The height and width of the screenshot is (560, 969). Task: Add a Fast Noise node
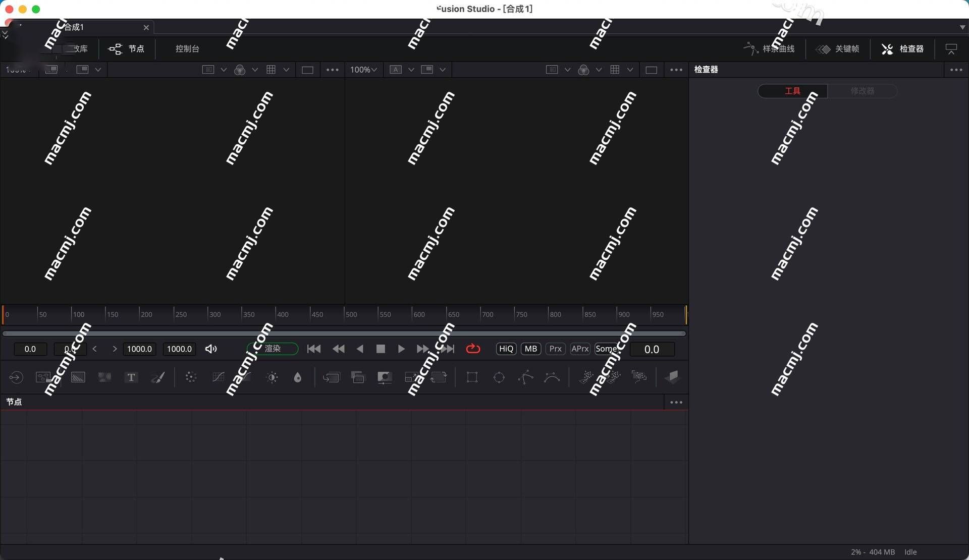coord(104,377)
